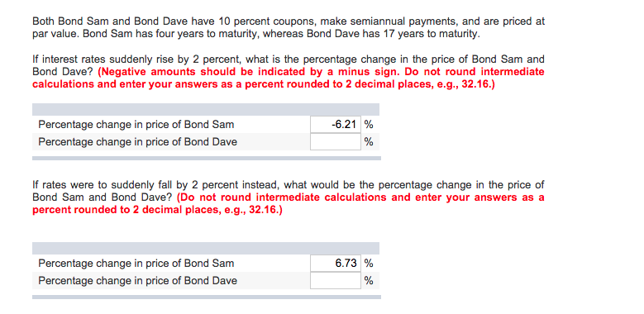Select empty Bond Dave field in rate-rise table

coord(336,142)
